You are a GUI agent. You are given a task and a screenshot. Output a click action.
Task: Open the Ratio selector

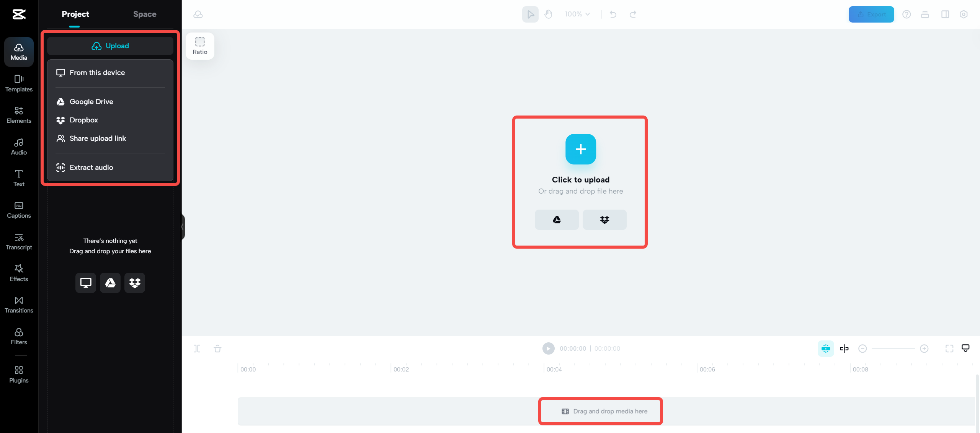(x=199, y=46)
